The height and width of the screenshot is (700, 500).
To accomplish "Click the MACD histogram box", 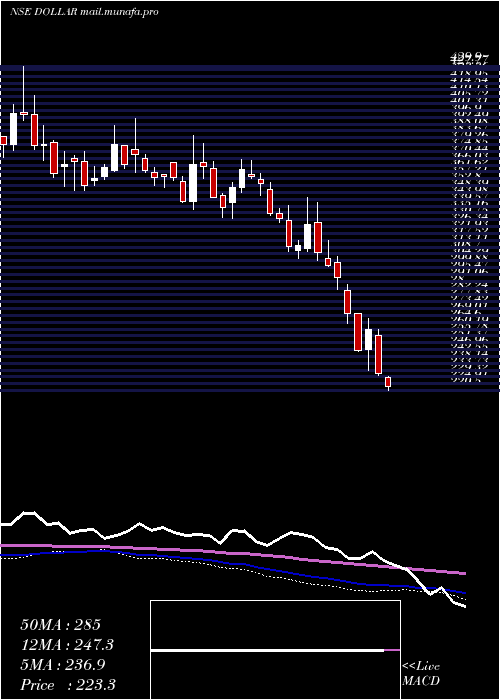I will pos(275,650).
